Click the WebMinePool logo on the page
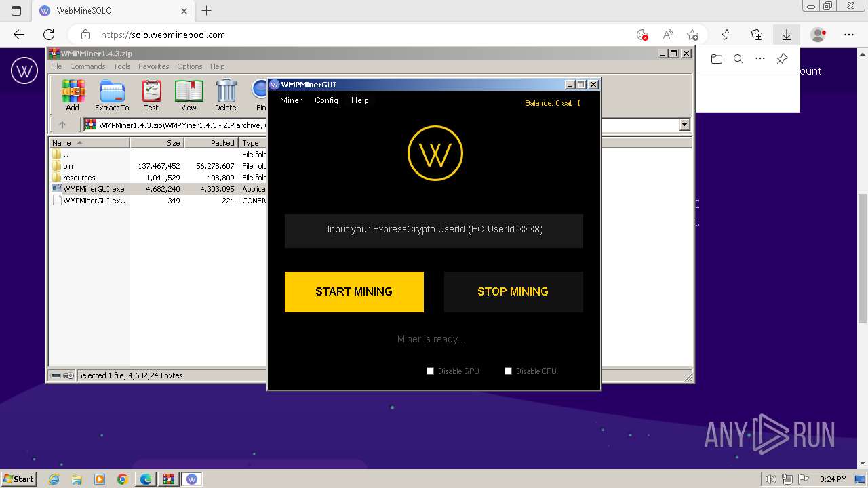The width and height of the screenshot is (868, 488). tap(24, 70)
